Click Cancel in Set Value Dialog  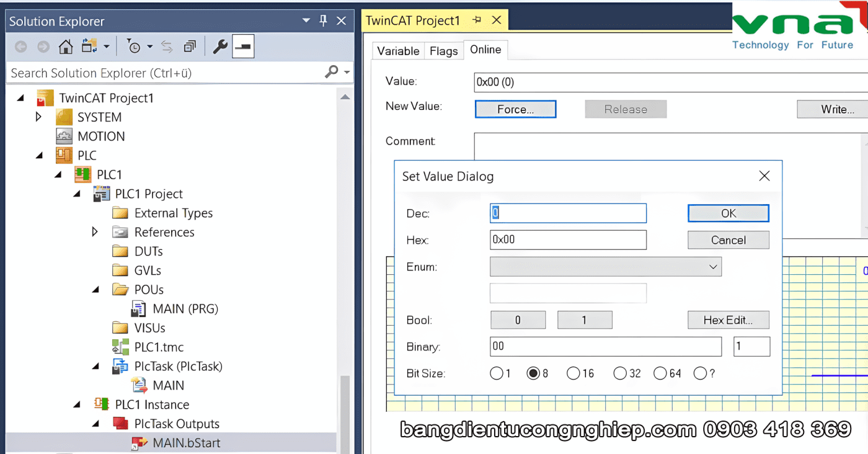[x=728, y=240]
